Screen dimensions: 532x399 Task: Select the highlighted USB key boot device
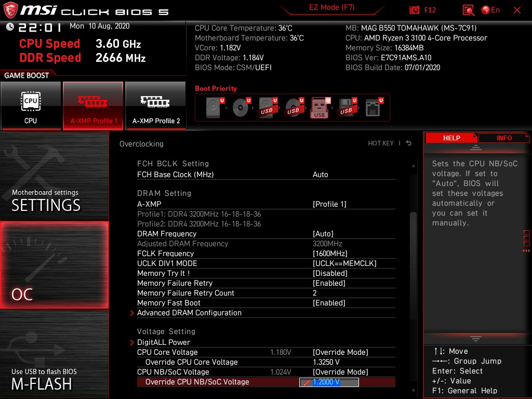point(320,108)
